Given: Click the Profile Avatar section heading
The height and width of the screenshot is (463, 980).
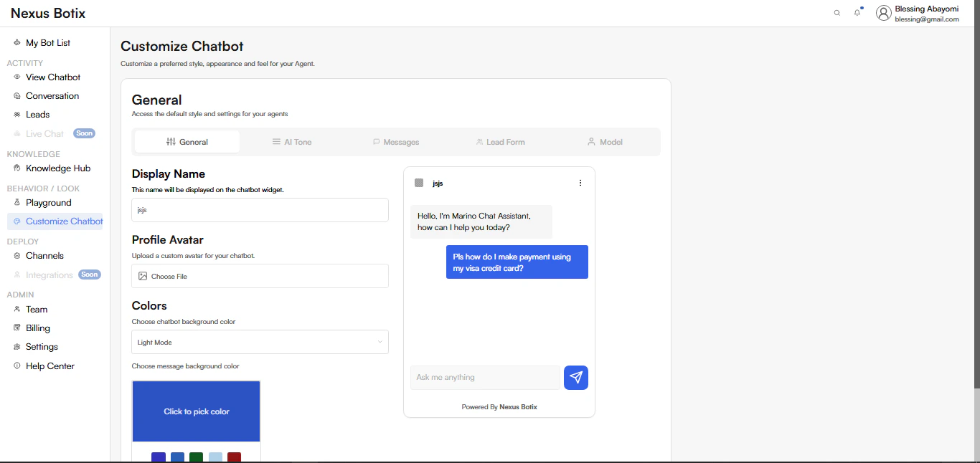Looking at the screenshot, I should [x=168, y=240].
